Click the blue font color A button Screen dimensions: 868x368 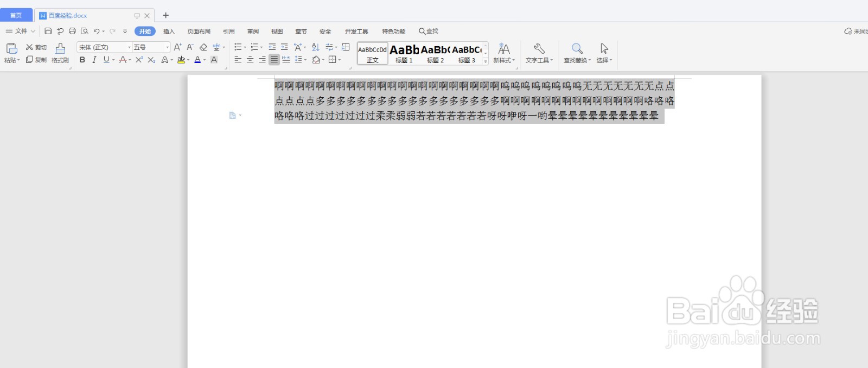(x=197, y=60)
